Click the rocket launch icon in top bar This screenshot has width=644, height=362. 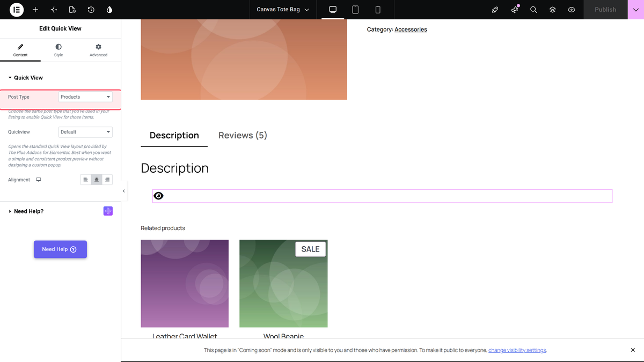[x=495, y=10]
